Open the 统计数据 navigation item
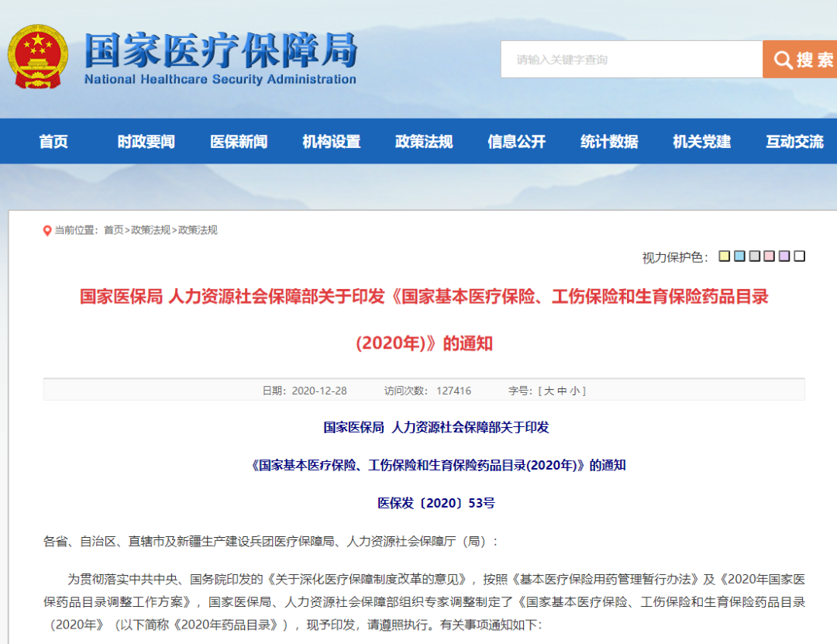 click(609, 142)
